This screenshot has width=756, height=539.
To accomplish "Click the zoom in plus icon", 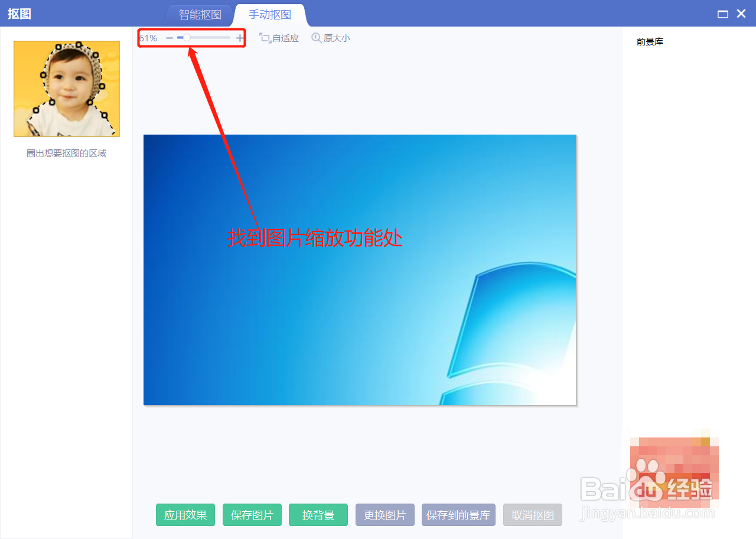I will (x=240, y=38).
